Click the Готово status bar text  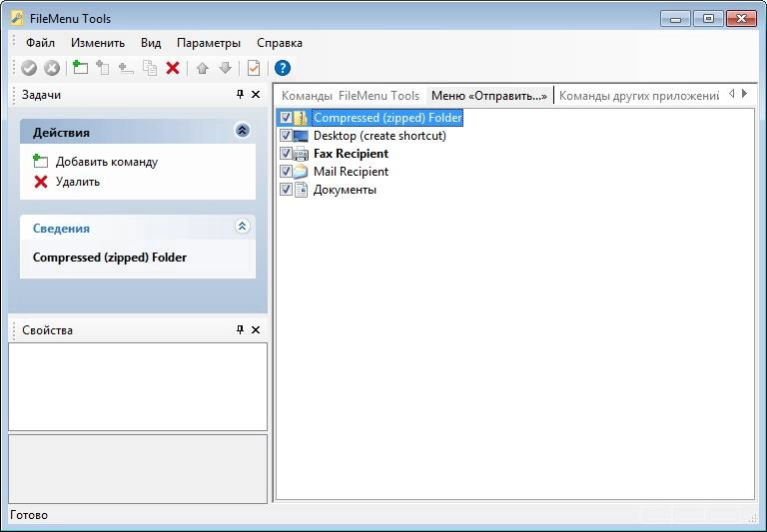click(29, 515)
